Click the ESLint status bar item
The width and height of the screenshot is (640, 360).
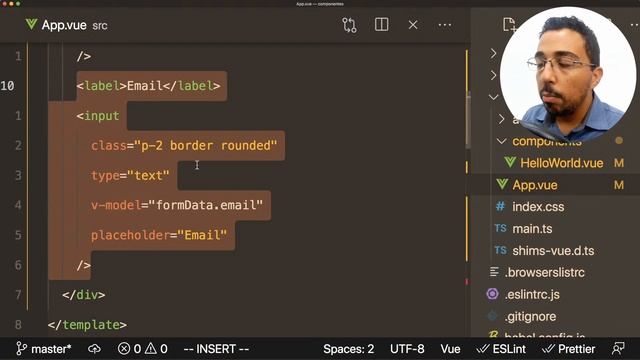click(x=501, y=349)
